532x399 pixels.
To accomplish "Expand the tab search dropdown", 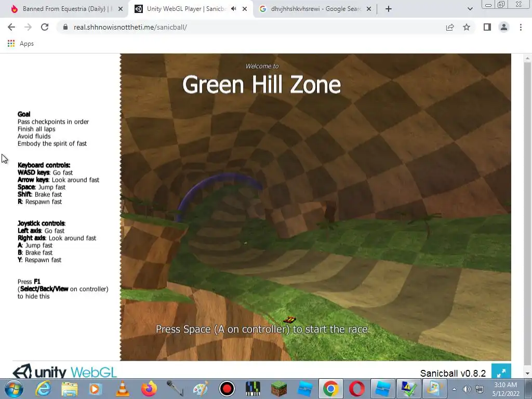I will pyautogui.click(x=470, y=9).
